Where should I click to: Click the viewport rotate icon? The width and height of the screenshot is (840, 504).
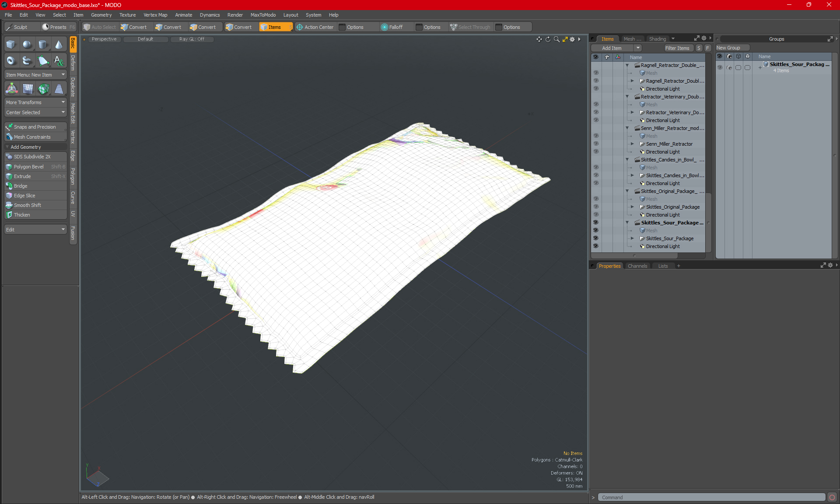pyautogui.click(x=548, y=39)
